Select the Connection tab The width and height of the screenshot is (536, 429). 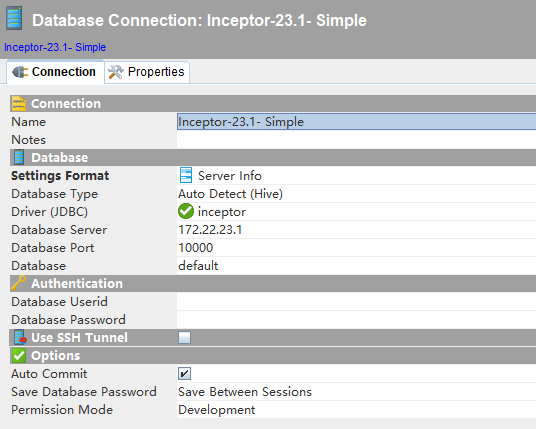point(55,72)
